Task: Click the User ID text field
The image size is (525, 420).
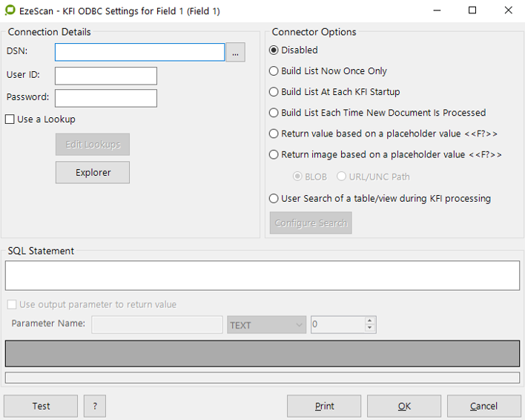Action: pyautogui.click(x=106, y=76)
